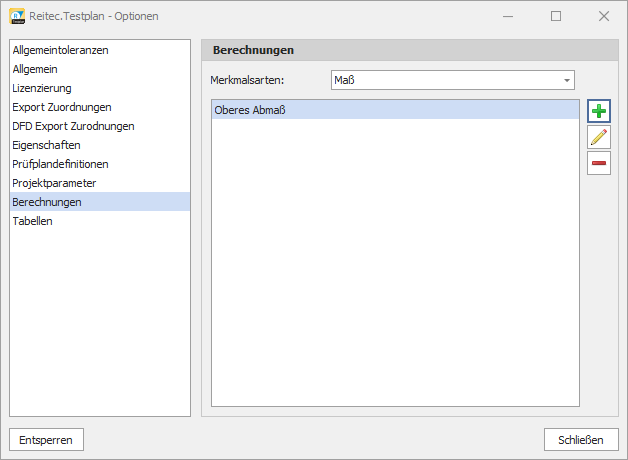Add a new calculation with the green plus

(x=599, y=111)
